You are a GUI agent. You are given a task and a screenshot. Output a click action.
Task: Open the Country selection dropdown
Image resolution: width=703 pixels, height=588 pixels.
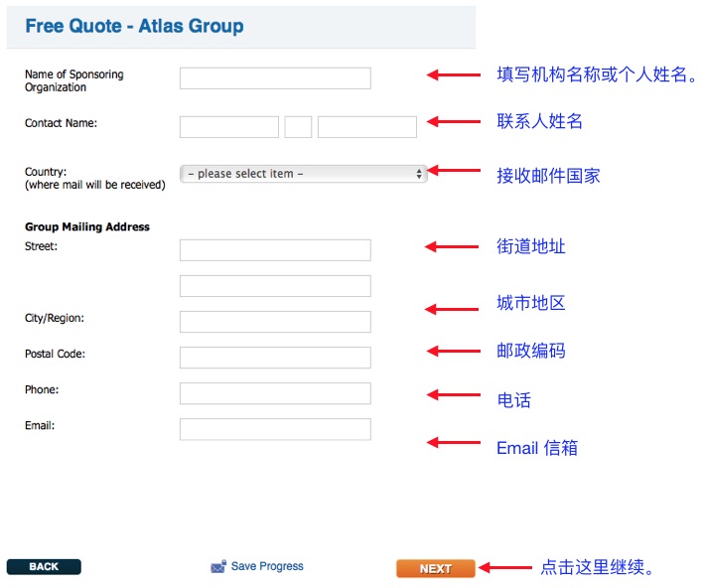click(x=303, y=174)
